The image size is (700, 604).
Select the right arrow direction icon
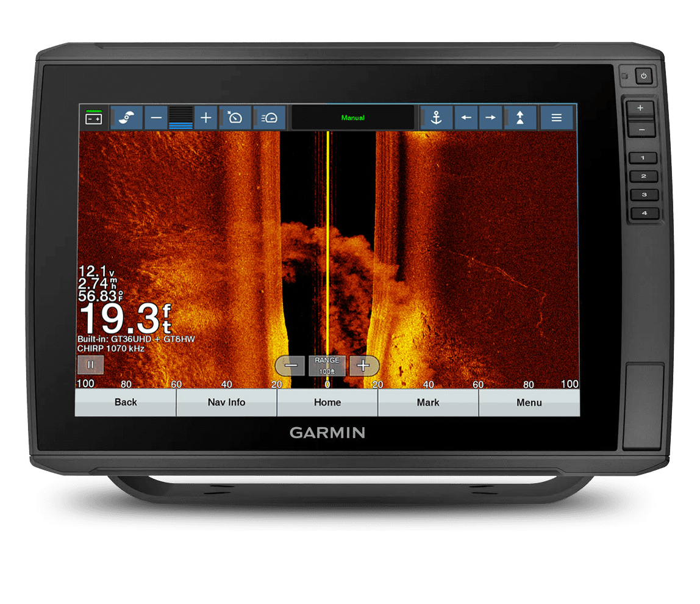click(491, 117)
